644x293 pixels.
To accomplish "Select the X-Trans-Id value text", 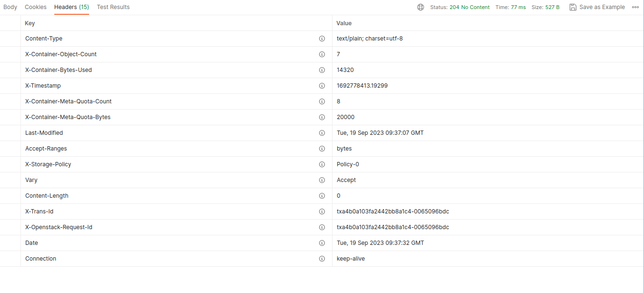I will click(x=393, y=212).
